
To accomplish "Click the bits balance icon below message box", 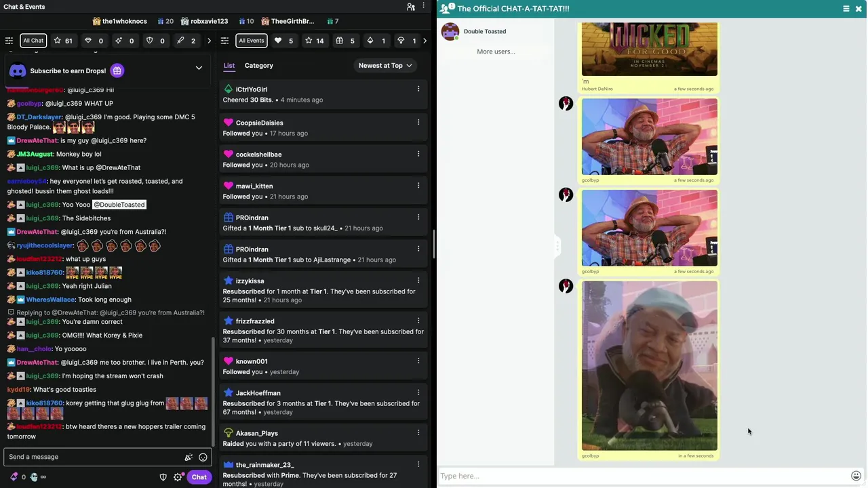I will [x=14, y=477].
